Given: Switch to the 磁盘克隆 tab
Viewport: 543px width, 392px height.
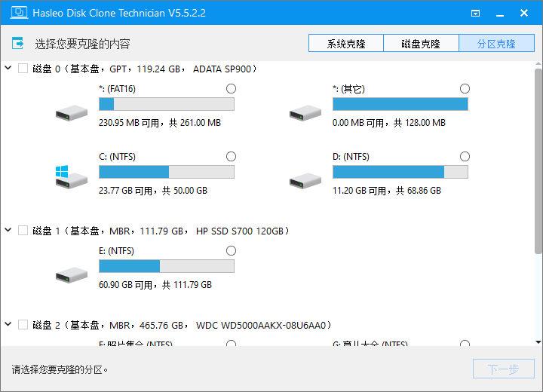Looking at the screenshot, I should tap(421, 44).
